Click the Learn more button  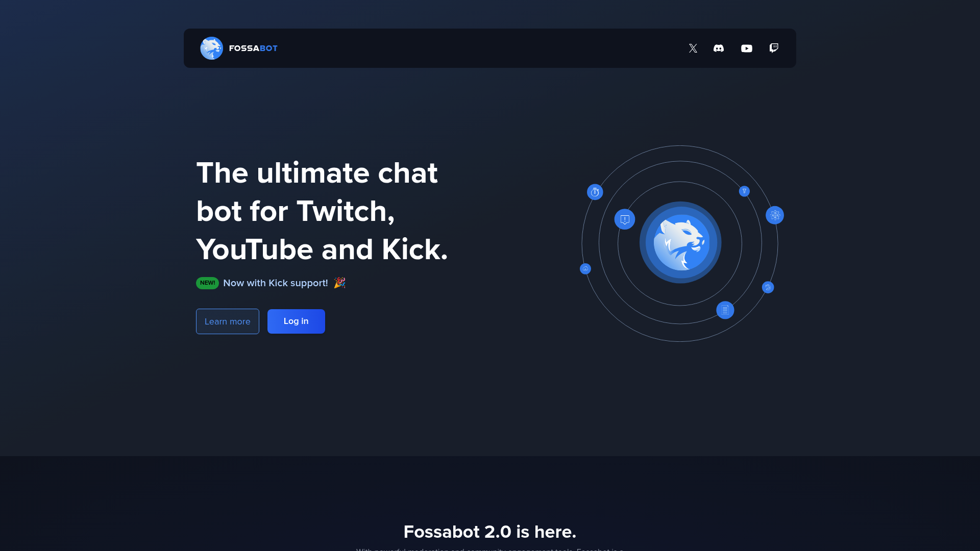tap(227, 321)
